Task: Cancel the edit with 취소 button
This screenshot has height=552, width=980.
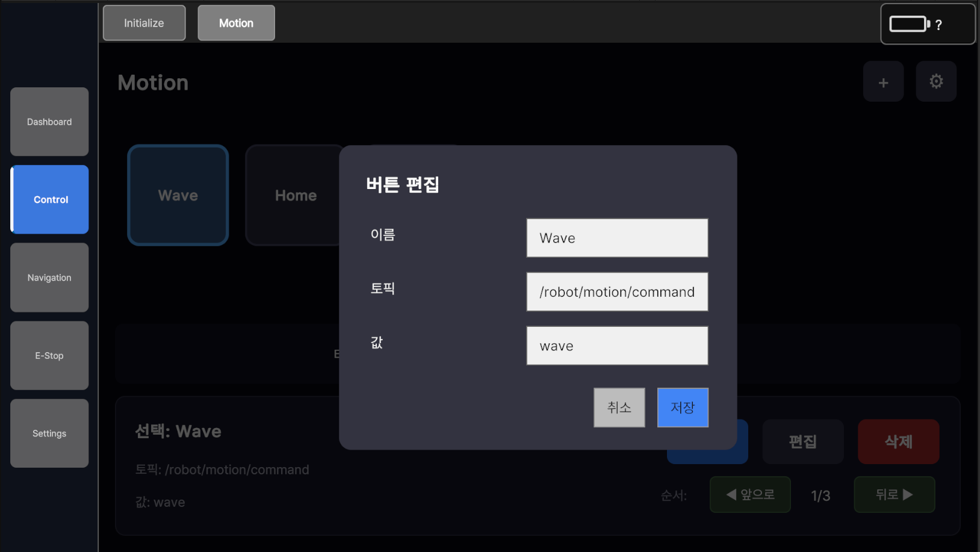Action: [x=619, y=408]
